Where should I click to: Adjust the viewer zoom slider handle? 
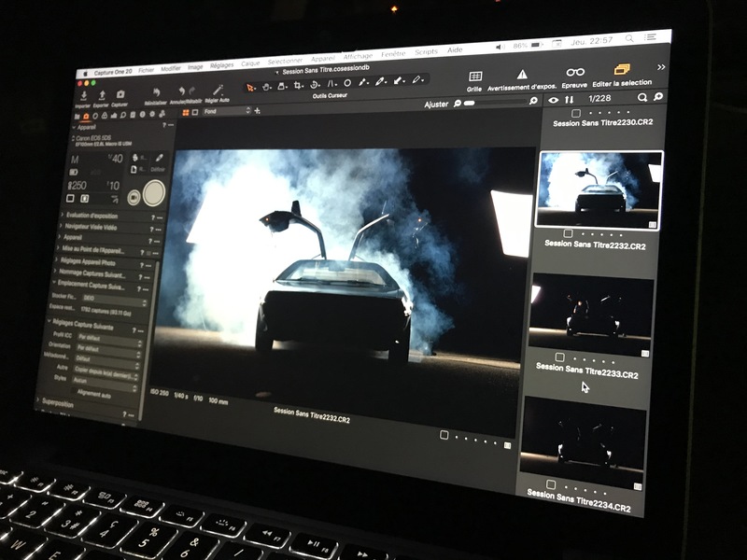(x=470, y=103)
